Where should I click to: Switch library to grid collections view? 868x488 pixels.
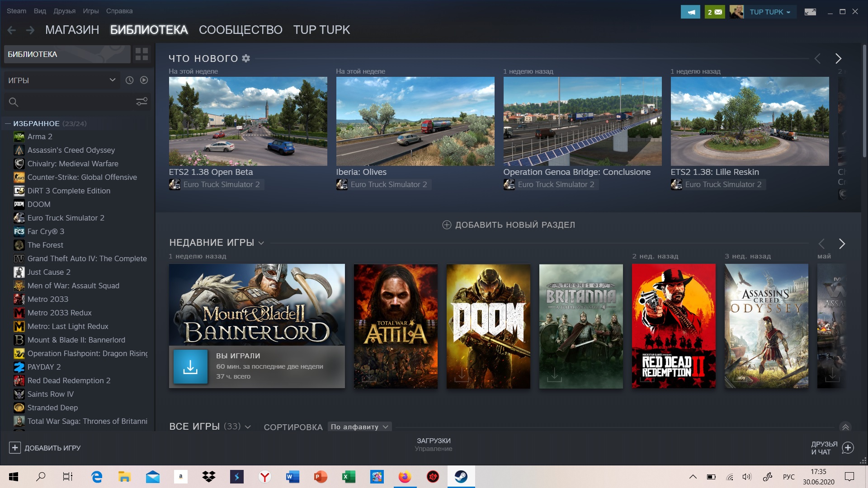click(142, 54)
